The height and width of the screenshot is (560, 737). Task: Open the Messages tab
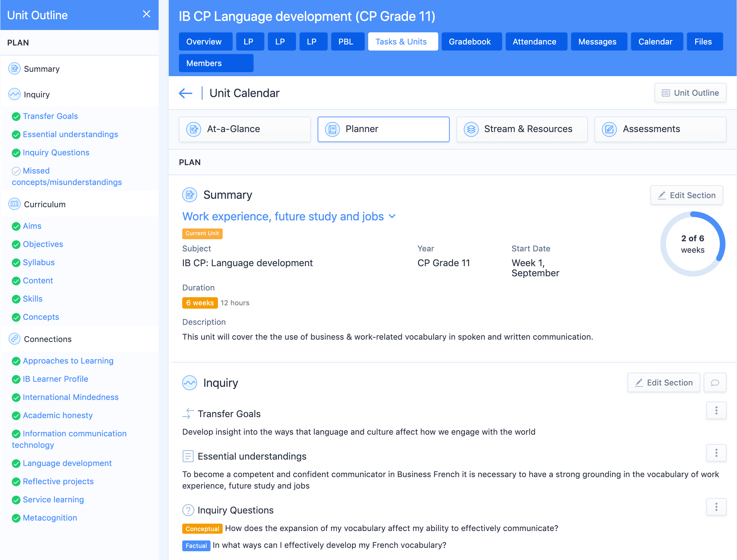(x=599, y=41)
